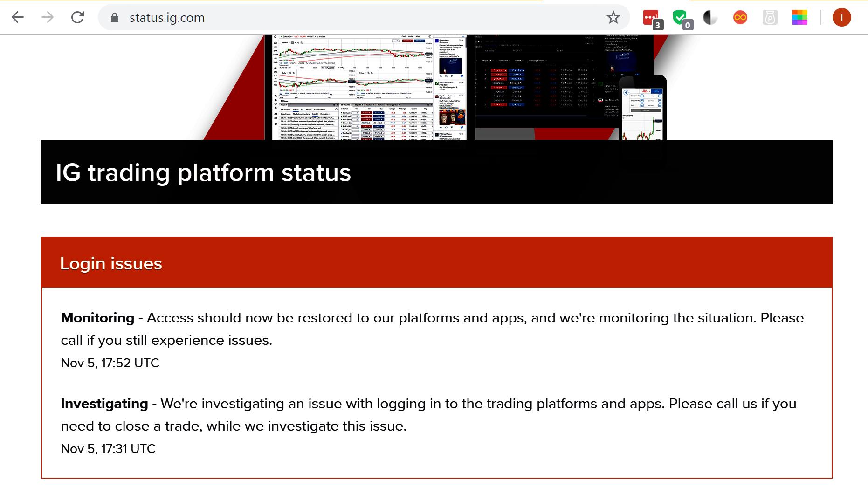Click the 'Nov 5, 17:31 UTC' timestamp

(108, 449)
